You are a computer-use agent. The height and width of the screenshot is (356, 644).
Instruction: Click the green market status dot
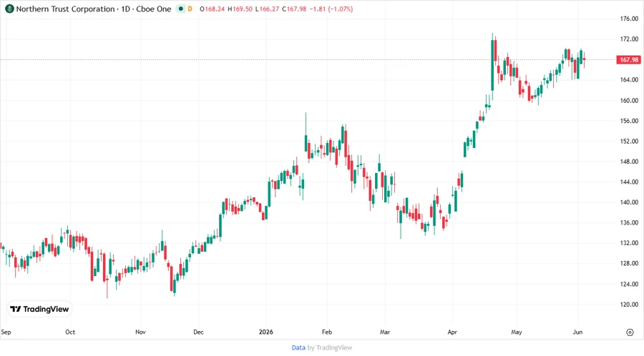(180, 9)
